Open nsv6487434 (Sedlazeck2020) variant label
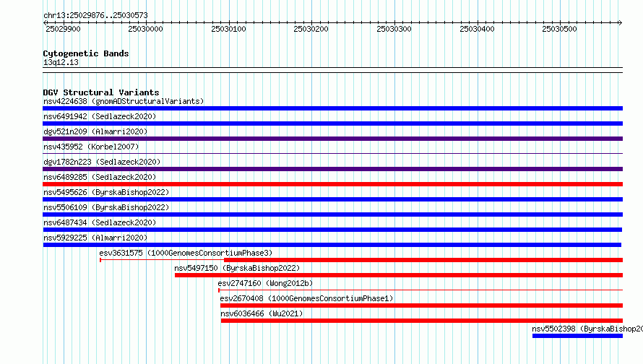Viewport: 643px width, 364px height. [100, 222]
